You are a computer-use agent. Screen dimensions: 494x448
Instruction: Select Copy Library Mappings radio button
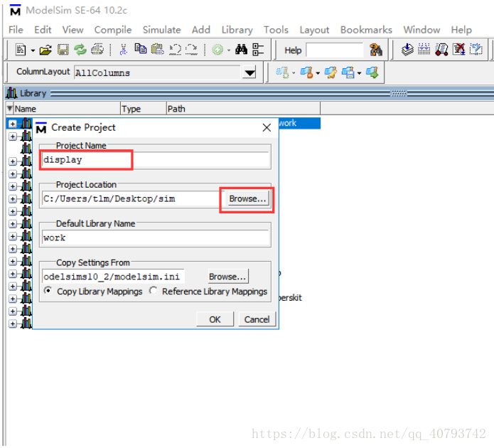click(x=48, y=290)
